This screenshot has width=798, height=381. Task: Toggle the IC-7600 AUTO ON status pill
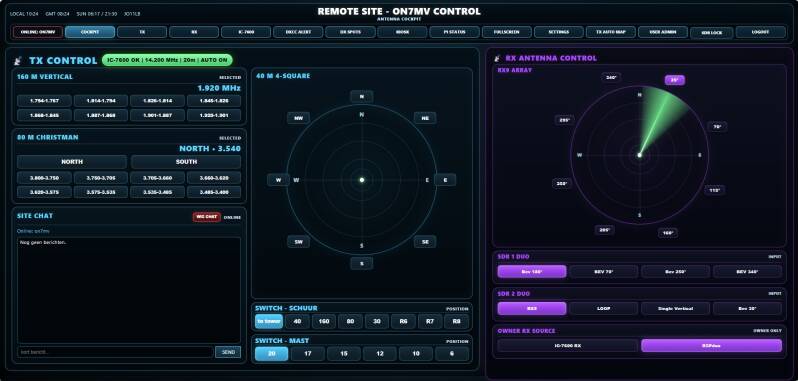pyautogui.click(x=167, y=60)
